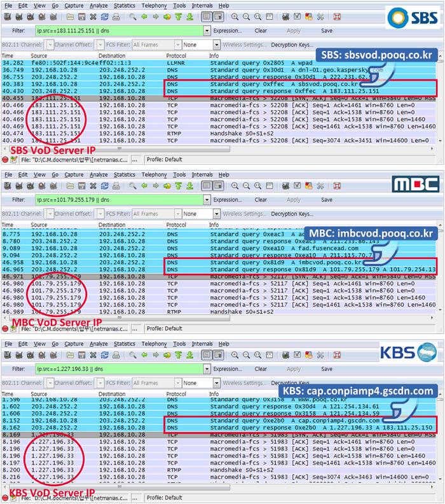The image size is (445, 504).
Task: Expand filter history dropdown in MBC window
Action: click(x=207, y=200)
